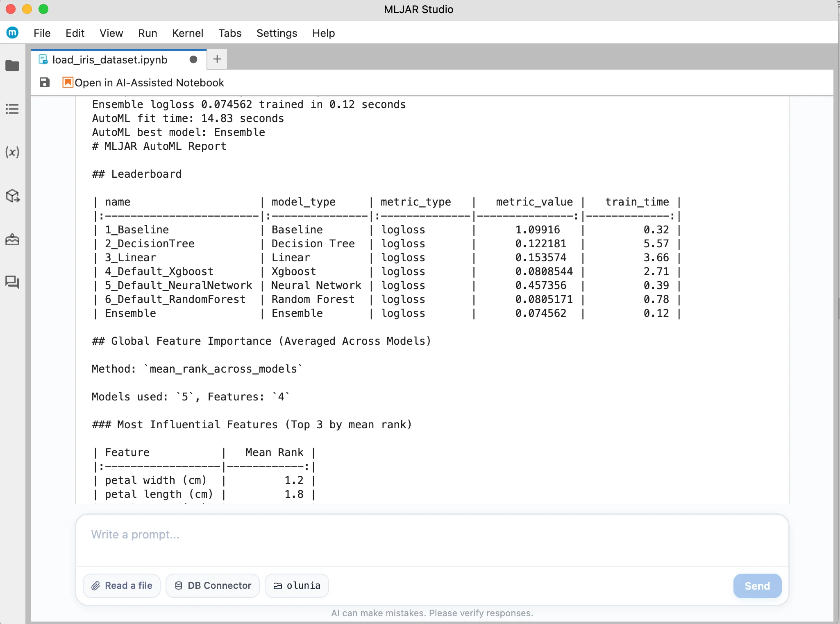Open the View menu
This screenshot has height=624, width=840.
111,33
